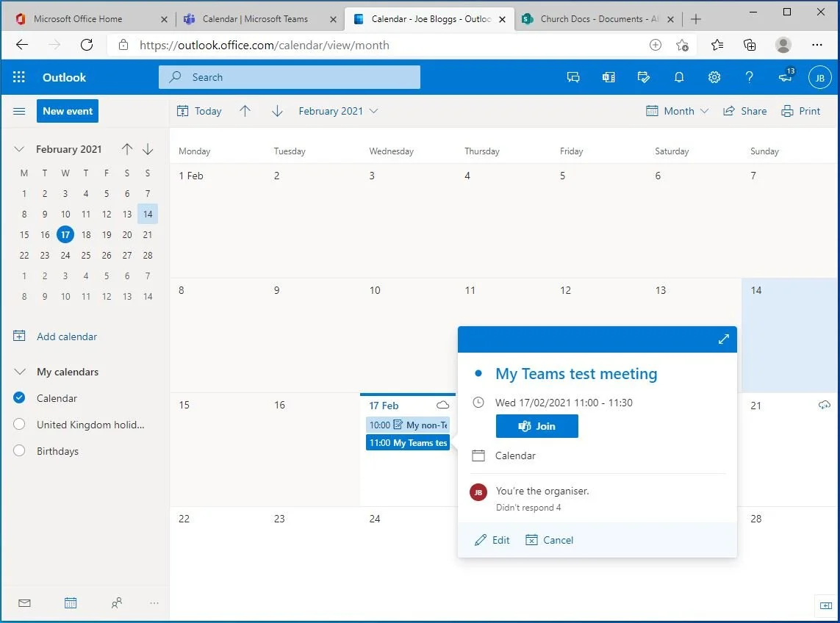Click the 23 day cell in main calendar
Image resolution: width=840 pixels, height=623 pixels.
coord(312,563)
